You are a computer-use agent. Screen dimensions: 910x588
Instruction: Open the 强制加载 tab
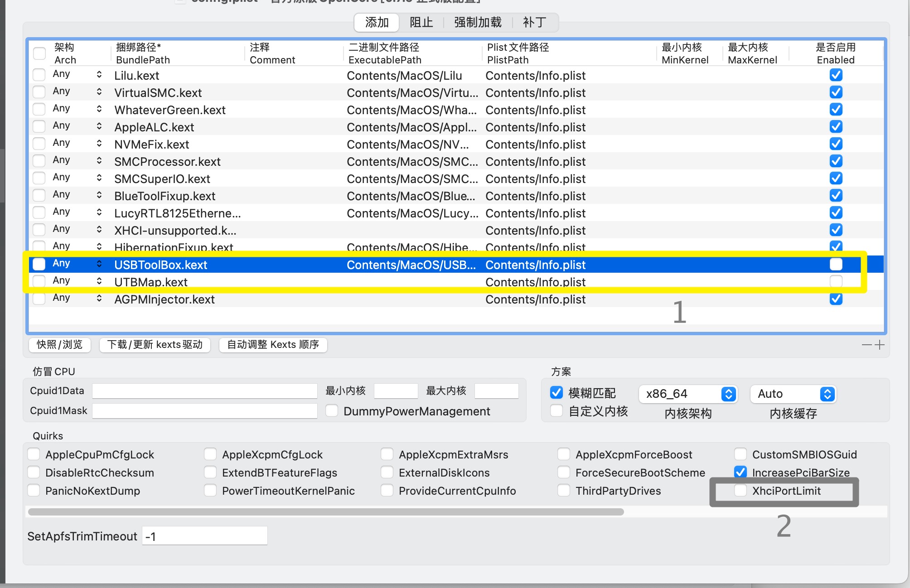478,22
